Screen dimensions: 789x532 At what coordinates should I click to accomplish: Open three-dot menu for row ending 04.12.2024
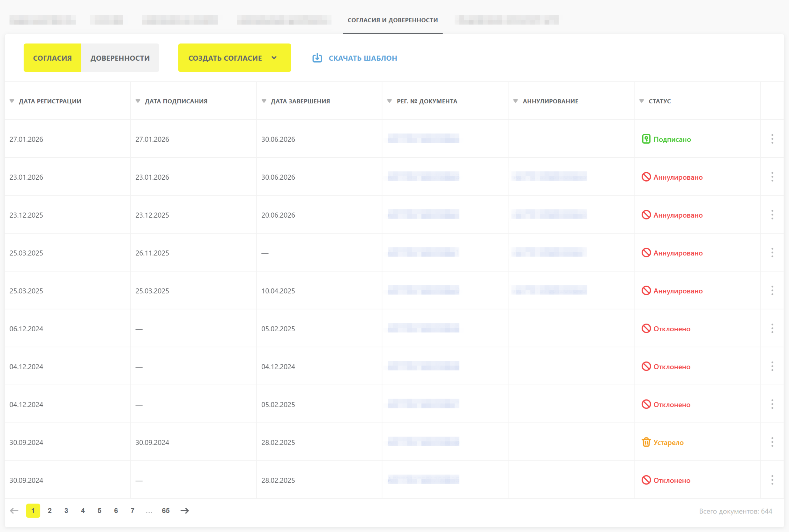click(x=772, y=366)
